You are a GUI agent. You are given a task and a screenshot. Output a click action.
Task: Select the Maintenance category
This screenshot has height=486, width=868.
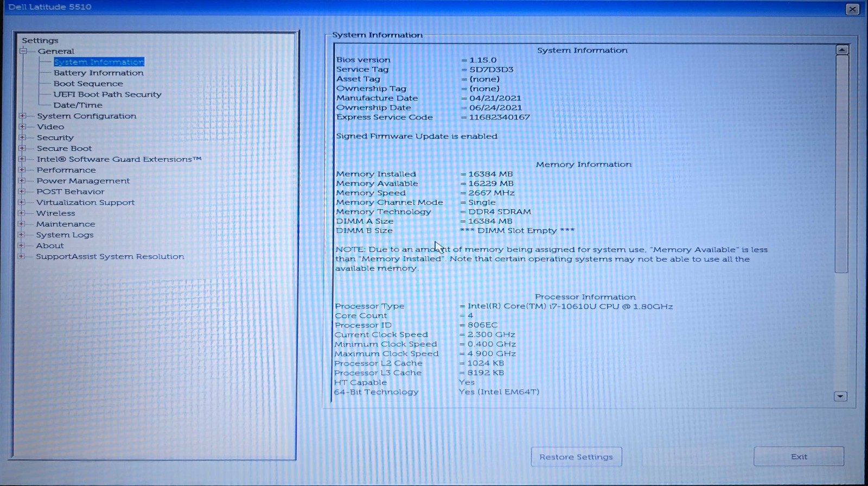pos(66,224)
